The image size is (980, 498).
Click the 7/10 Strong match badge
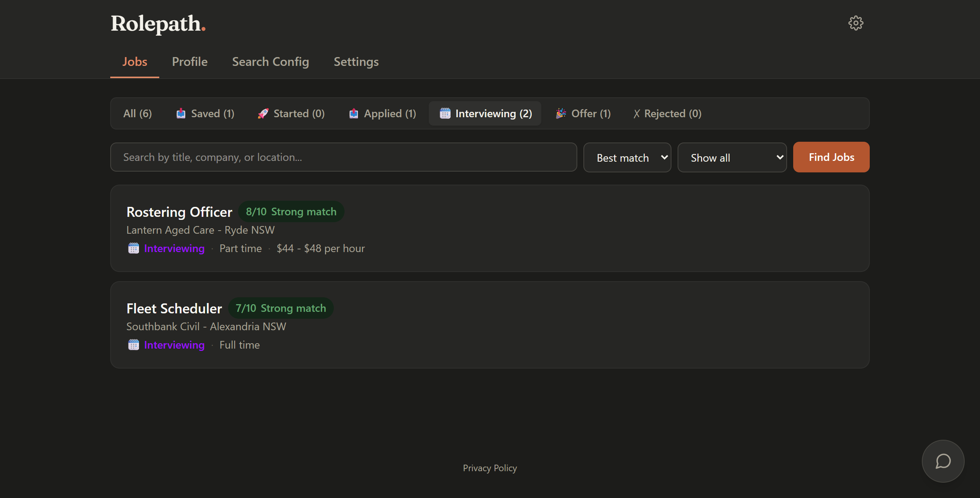281,308
